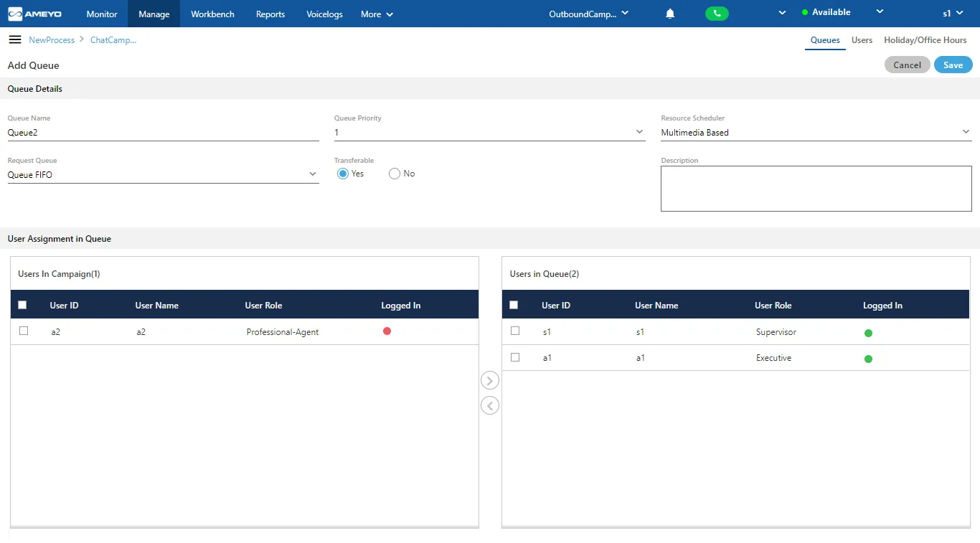The width and height of the screenshot is (980, 543).
Task: Open the Request Queue dropdown
Action: click(x=163, y=174)
